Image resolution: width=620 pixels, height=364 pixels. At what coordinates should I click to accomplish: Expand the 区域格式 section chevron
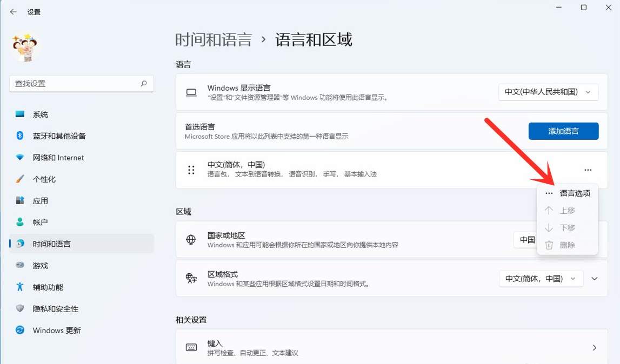click(x=595, y=279)
